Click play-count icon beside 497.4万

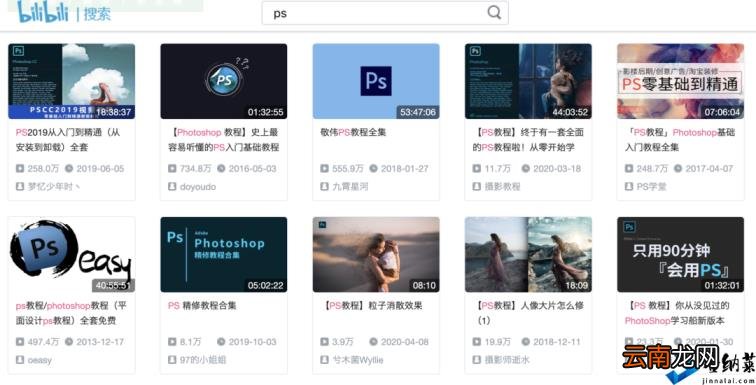click(x=20, y=342)
